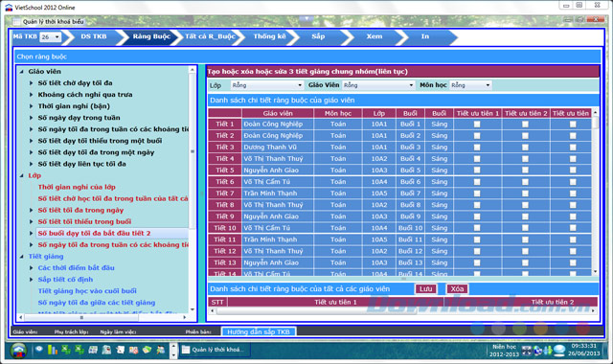Open the Lớp filter dropdown
The image size is (613, 364).
(x=266, y=85)
